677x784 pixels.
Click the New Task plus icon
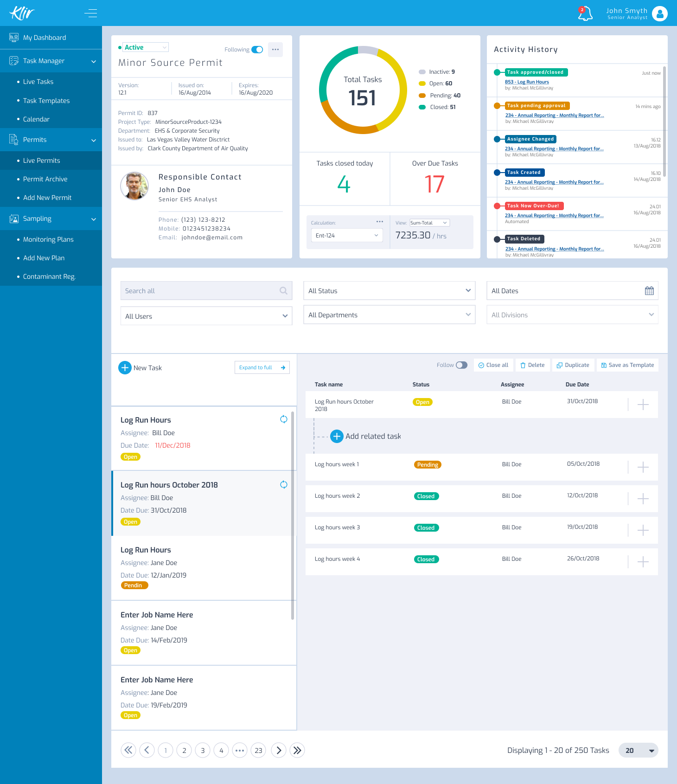point(125,368)
